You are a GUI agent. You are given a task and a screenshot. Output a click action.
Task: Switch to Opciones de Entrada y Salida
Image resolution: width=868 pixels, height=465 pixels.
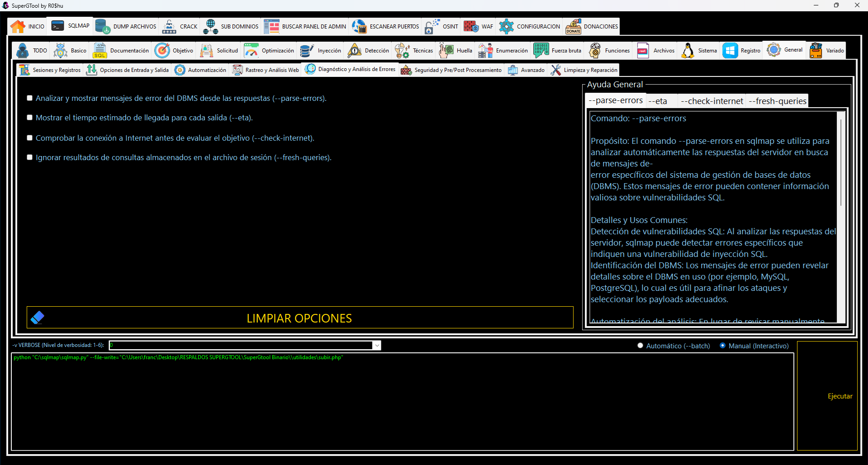tap(128, 70)
